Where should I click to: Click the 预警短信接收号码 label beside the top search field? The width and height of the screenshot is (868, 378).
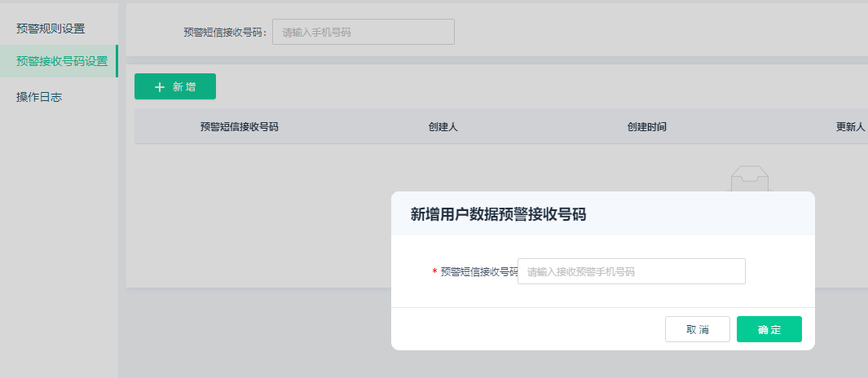pos(225,33)
